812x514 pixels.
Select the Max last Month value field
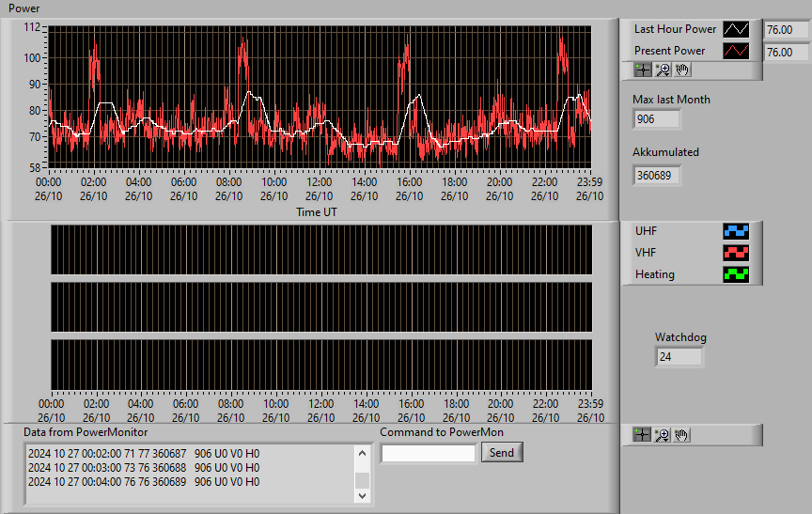tap(656, 119)
